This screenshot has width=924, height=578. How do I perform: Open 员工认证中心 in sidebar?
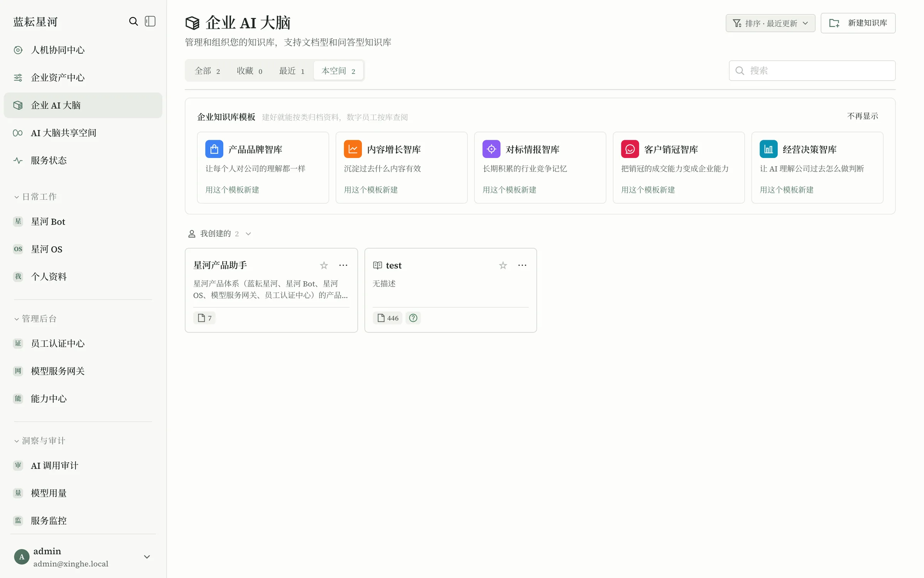83,343
